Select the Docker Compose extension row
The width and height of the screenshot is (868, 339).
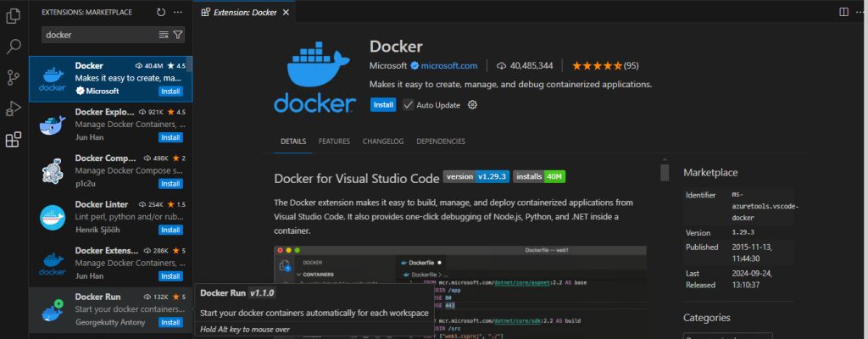110,171
